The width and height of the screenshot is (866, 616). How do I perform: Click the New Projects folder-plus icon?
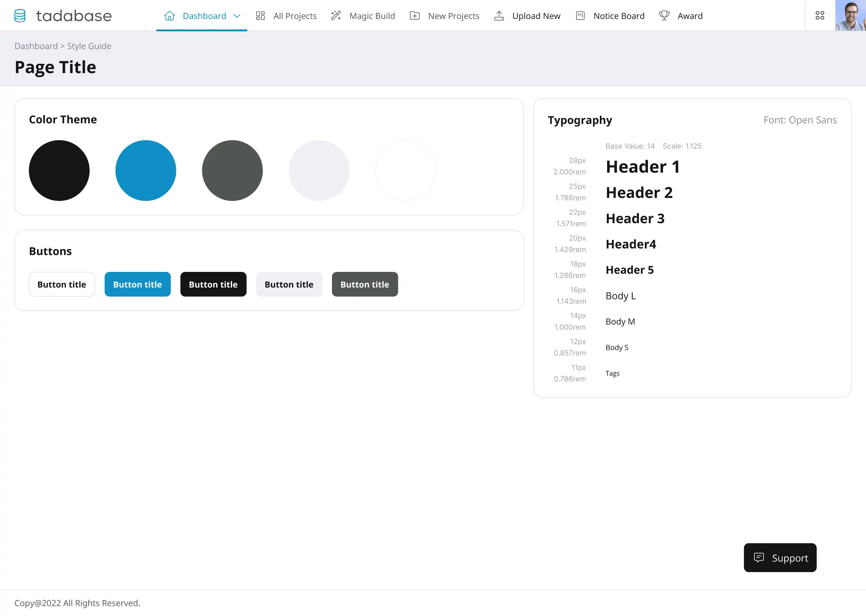415,16
